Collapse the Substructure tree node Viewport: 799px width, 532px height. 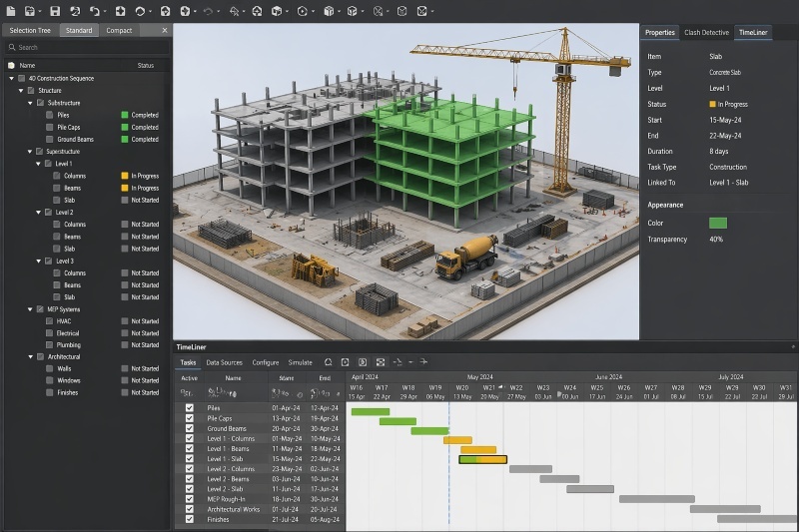point(31,103)
